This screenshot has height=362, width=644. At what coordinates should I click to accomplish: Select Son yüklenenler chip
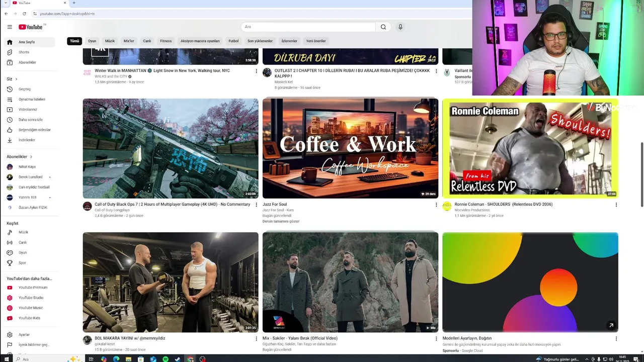(x=260, y=41)
